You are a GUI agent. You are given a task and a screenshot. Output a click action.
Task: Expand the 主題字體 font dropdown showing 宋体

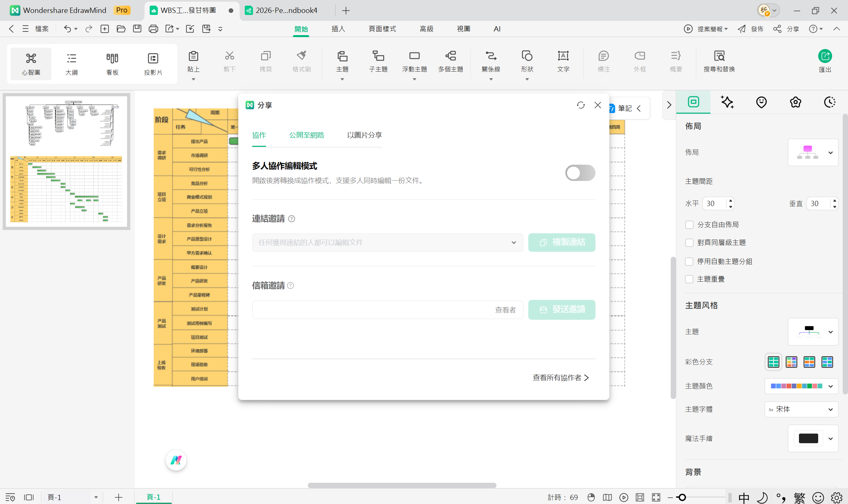point(831,409)
